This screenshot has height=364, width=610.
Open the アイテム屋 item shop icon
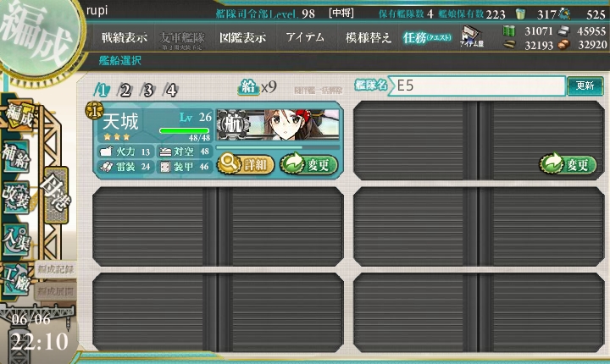(x=472, y=36)
